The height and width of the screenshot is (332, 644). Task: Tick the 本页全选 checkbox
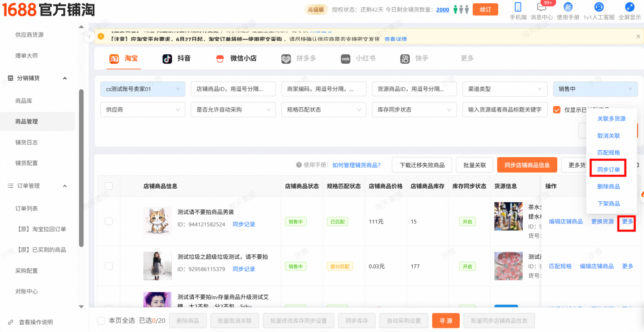101,321
